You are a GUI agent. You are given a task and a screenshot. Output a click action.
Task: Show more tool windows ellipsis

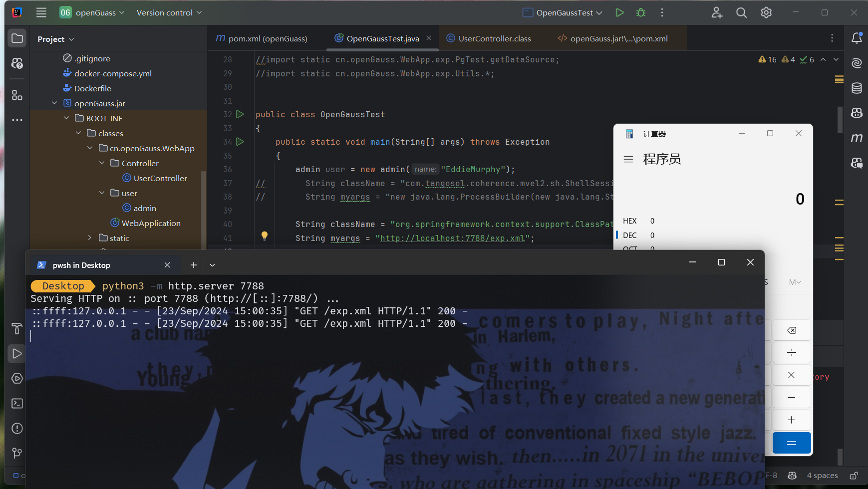click(17, 120)
